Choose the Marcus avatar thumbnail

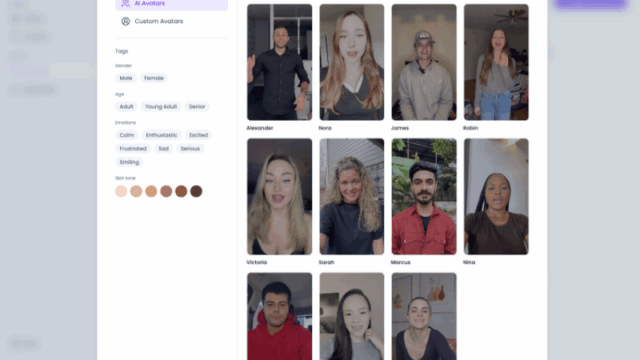tap(424, 196)
